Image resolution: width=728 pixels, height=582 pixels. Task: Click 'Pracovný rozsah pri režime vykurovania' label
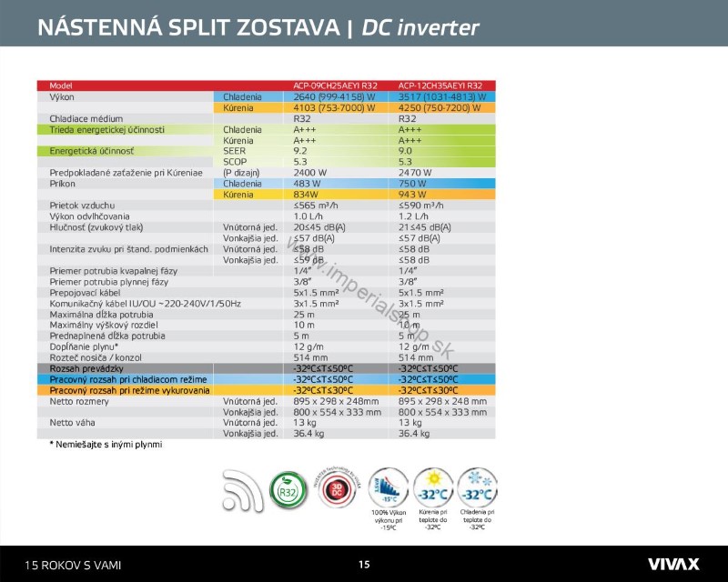click(x=129, y=390)
